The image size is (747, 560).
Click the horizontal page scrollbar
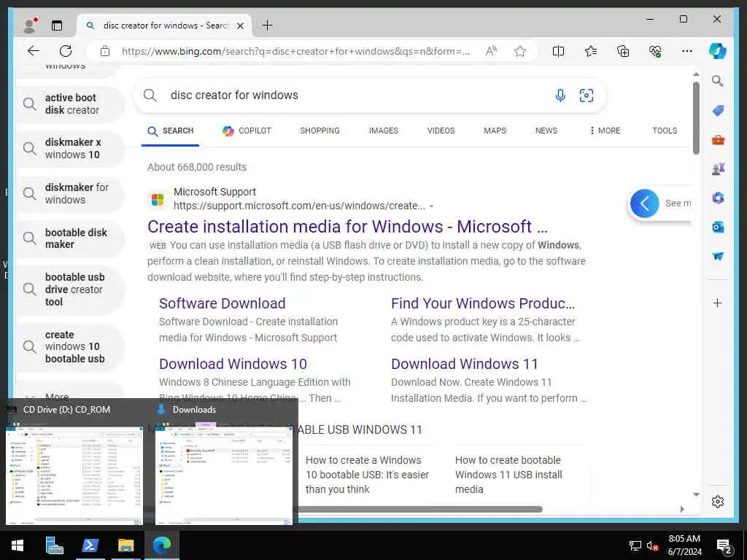pyautogui.click(x=419, y=509)
